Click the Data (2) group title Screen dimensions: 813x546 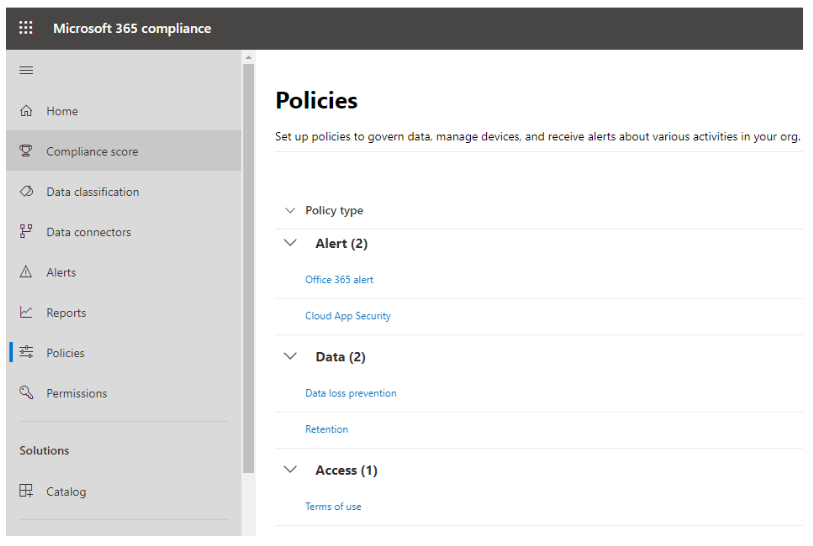pos(340,357)
